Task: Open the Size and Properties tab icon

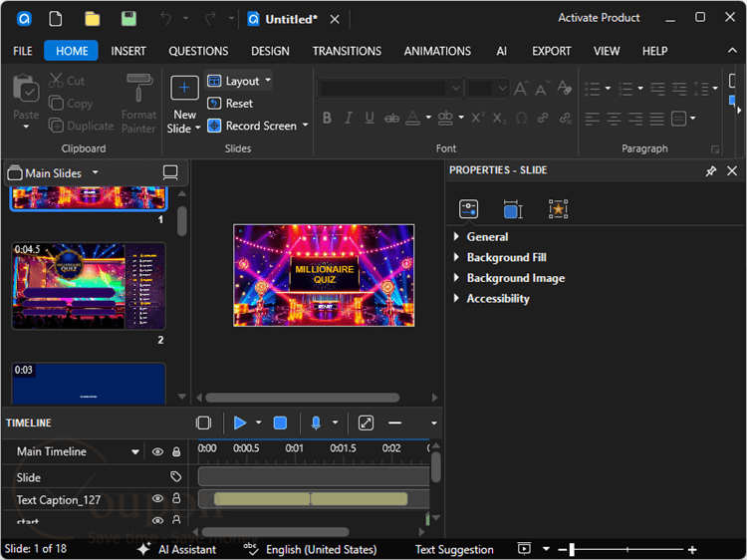Action: click(513, 208)
